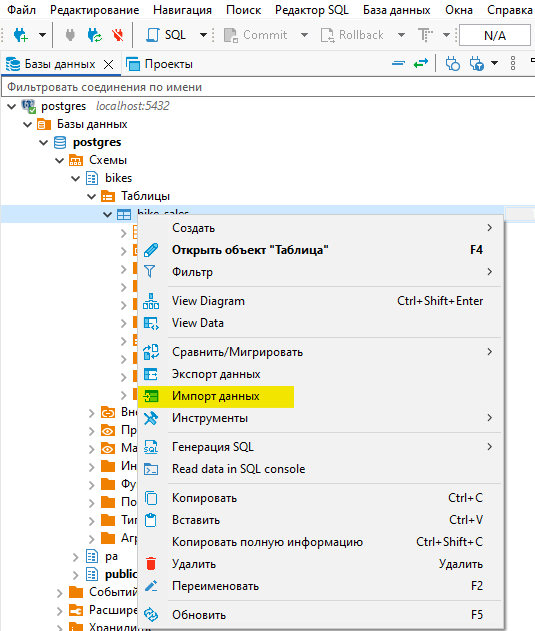Select the Таблицы folder
535x631 pixels.
135,196
